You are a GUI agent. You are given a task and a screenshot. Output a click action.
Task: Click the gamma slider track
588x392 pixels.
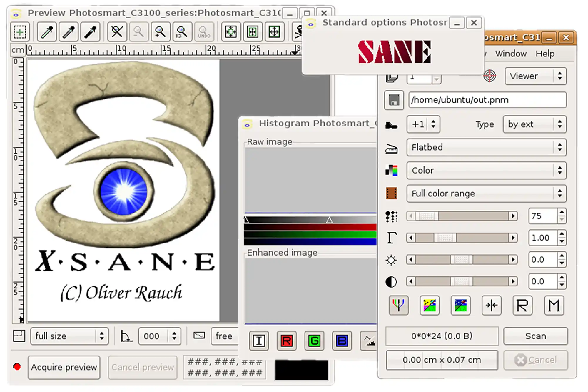[482, 238]
